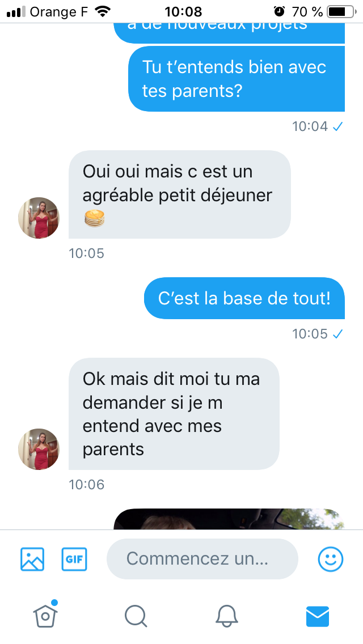Open the photo attachment picker icon
The height and width of the screenshot is (644, 363).
click(x=32, y=559)
